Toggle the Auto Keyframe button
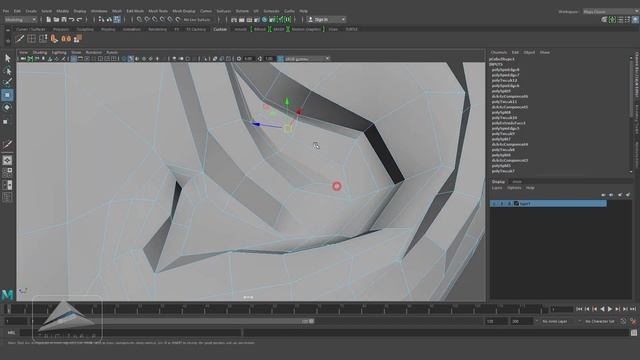Screen dimensions: 640x360 click(x=623, y=321)
